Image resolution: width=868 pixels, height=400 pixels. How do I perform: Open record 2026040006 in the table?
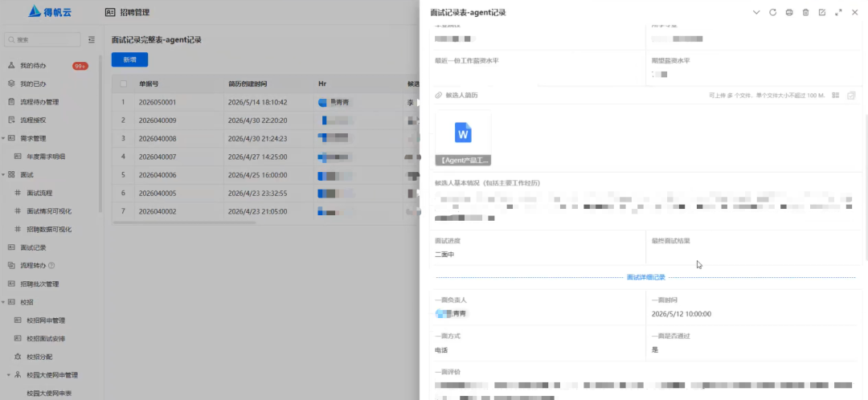coord(158,175)
